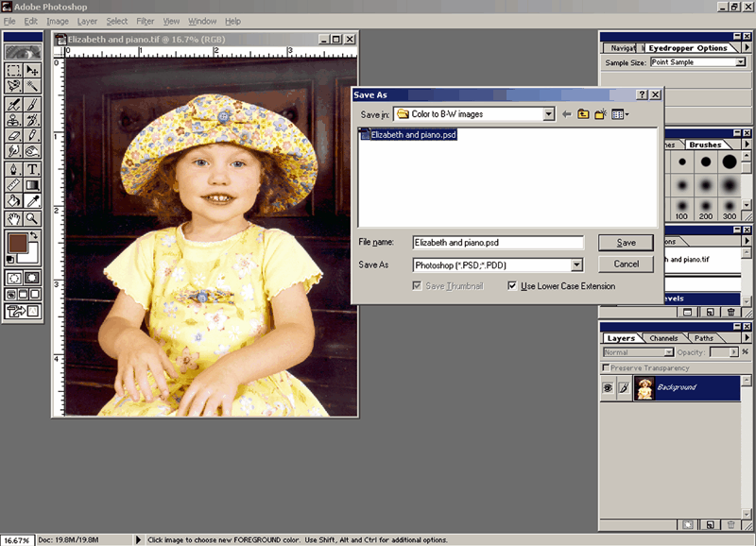Open the Filter menu
Screen dimensions: 756x546
145,21
